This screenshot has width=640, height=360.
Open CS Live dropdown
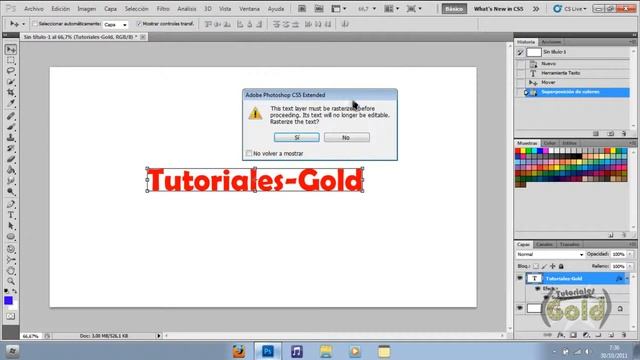pyautogui.click(x=570, y=9)
